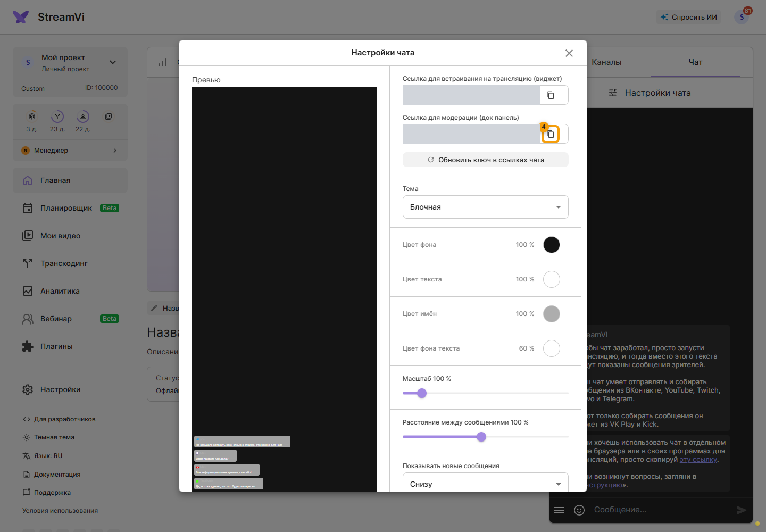Follow the эту ссылку link in chat
The height and width of the screenshot is (532, 766).
(698, 460)
